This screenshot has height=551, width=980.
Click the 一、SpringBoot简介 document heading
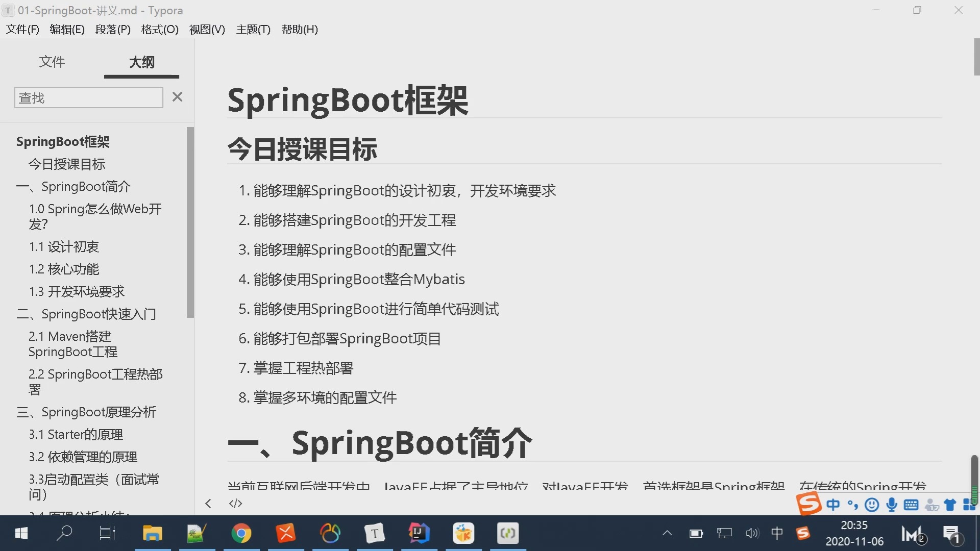point(380,443)
